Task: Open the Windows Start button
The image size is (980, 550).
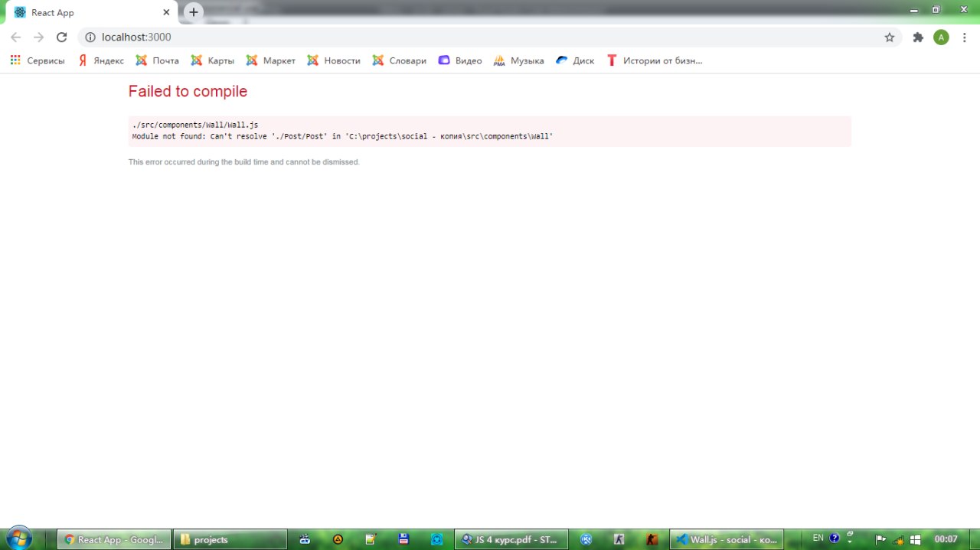Action: [18, 539]
